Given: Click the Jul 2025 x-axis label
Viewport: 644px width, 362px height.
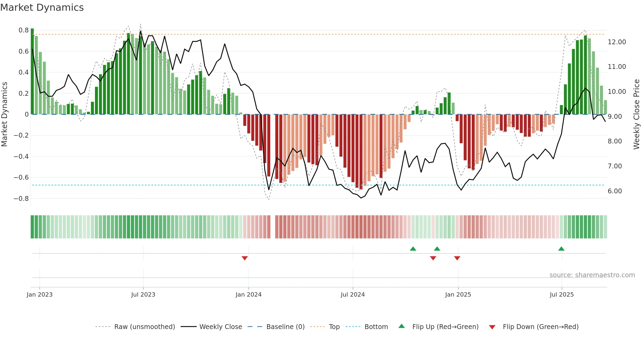Looking at the screenshot, I should 562,294.
